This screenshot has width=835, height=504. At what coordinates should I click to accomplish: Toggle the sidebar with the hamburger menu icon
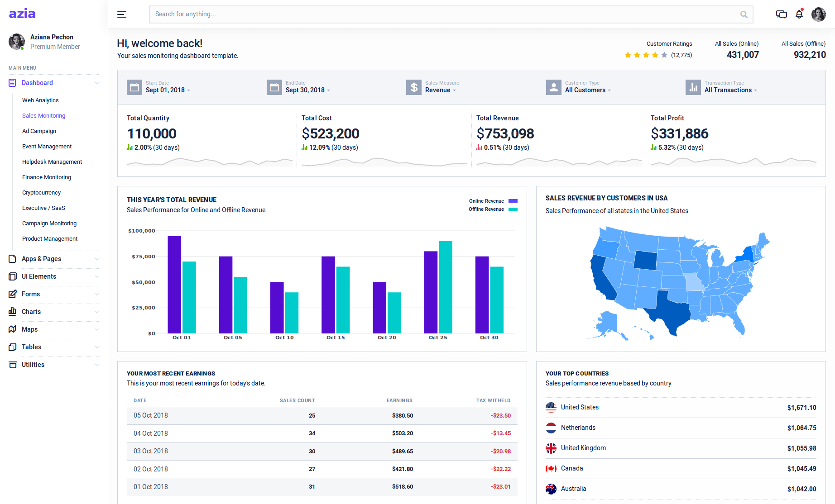click(x=122, y=14)
